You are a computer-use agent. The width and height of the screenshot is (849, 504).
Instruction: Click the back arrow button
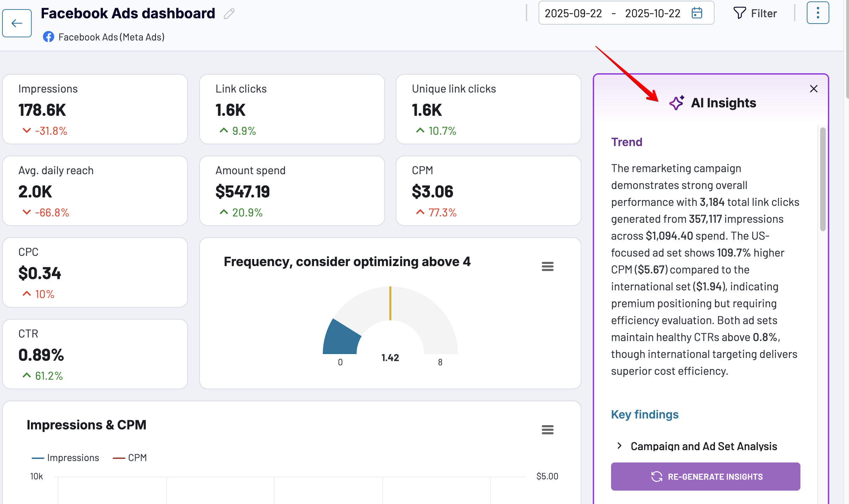[17, 23]
